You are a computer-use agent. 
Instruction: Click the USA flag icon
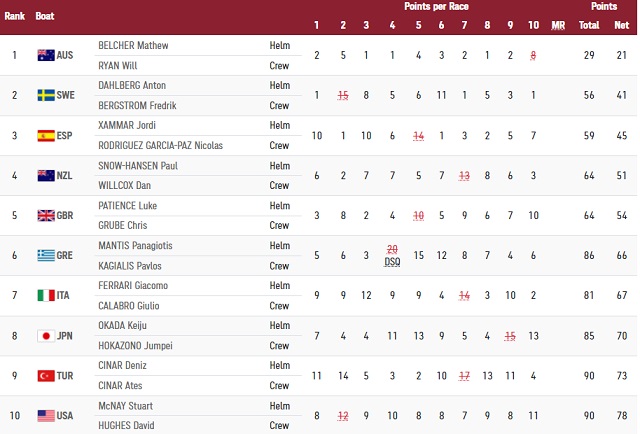click(x=46, y=415)
